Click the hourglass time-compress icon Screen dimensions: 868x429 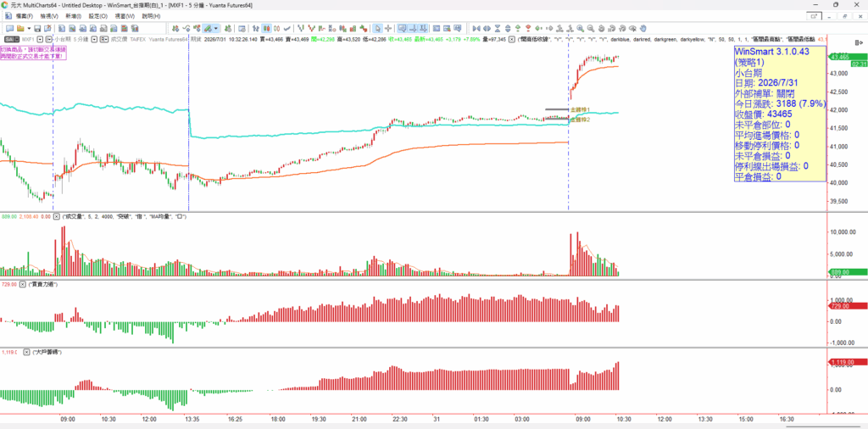[x=498, y=28]
